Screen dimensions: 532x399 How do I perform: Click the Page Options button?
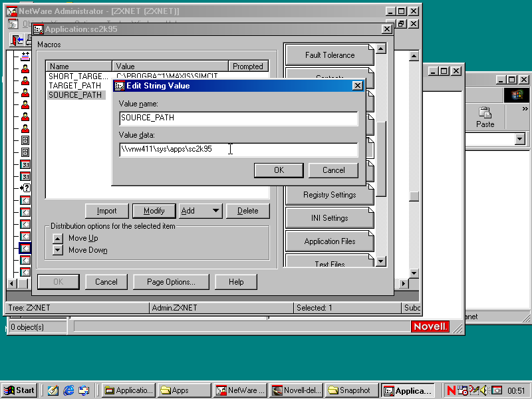[x=171, y=282]
